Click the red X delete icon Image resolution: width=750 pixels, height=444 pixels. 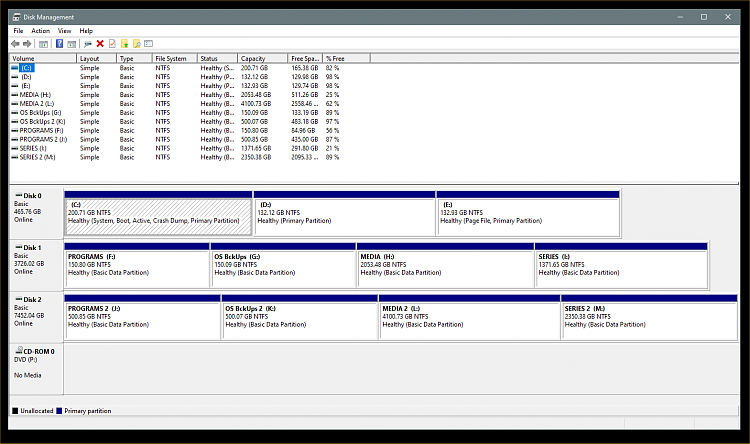(100, 44)
